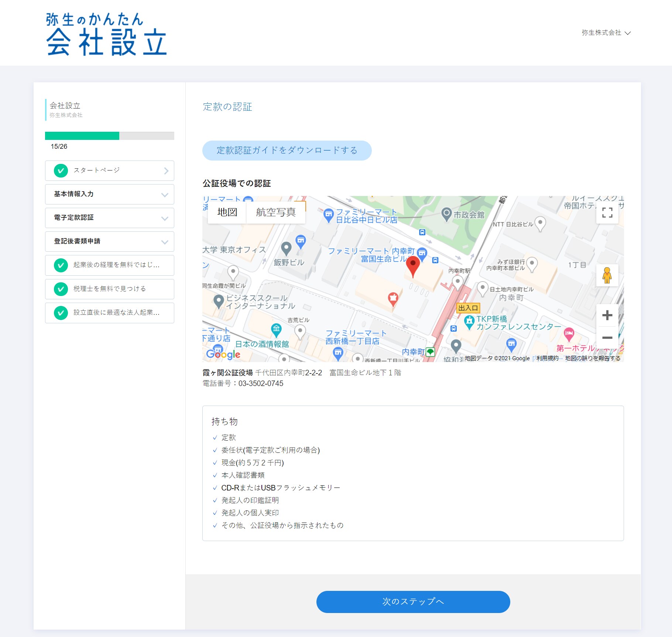Click the ファミリーマート 内幸町 富国生命ビル marker
672x637 pixels.
tap(422, 254)
